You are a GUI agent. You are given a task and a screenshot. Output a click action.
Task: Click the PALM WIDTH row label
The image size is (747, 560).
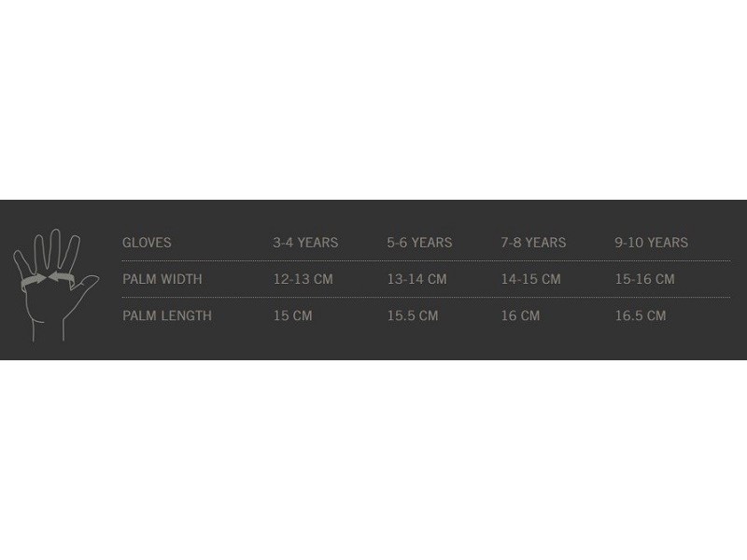[x=162, y=279]
